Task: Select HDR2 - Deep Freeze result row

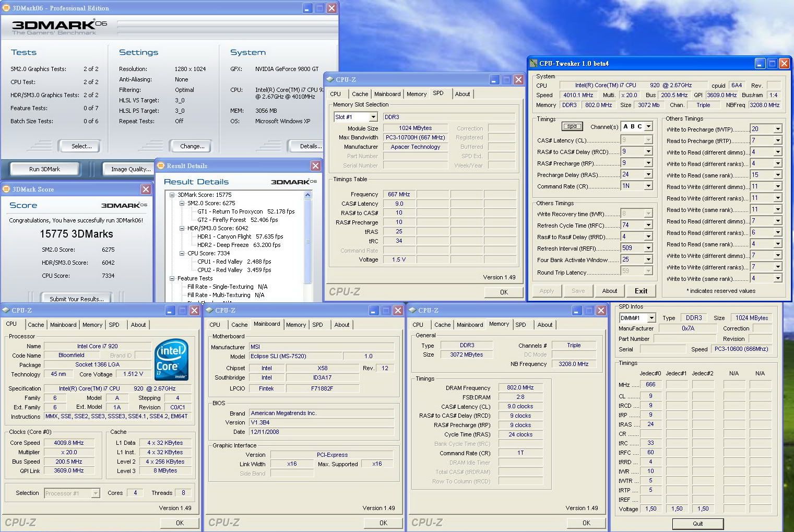Action: [239, 245]
